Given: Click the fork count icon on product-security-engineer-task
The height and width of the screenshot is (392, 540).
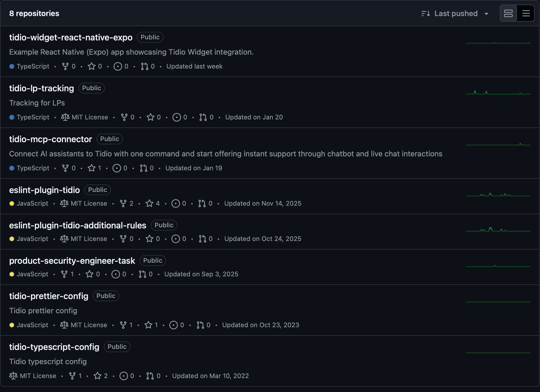Looking at the screenshot, I should (64, 274).
